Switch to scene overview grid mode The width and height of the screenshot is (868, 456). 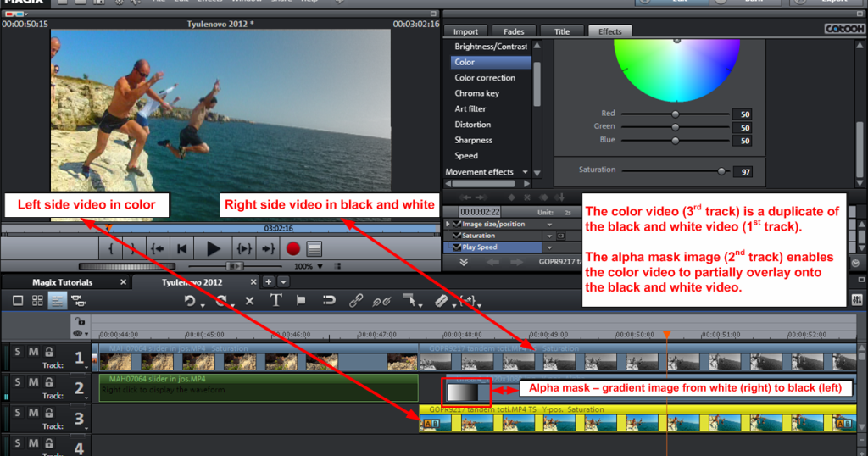[37, 301]
